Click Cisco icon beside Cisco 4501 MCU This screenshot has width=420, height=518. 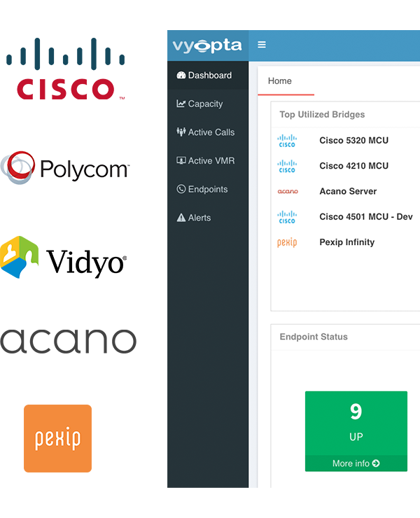pyautogui.click(x=287, y=217)
